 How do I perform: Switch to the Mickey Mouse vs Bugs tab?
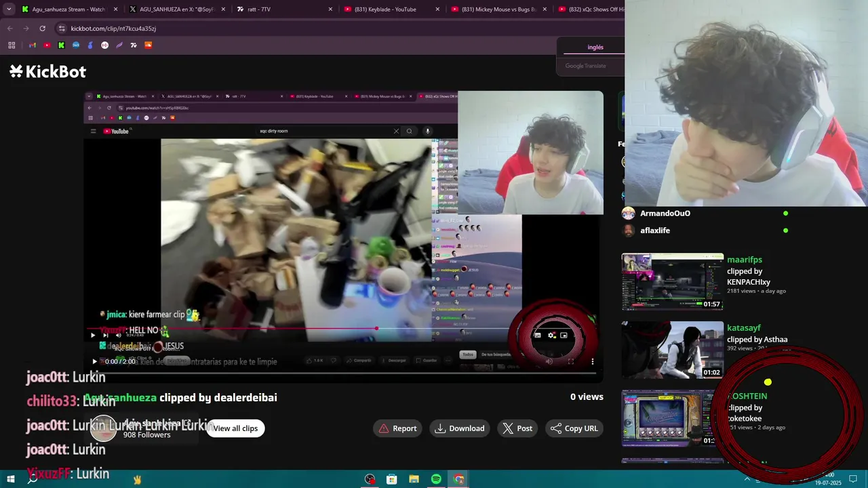click(498, 9)
